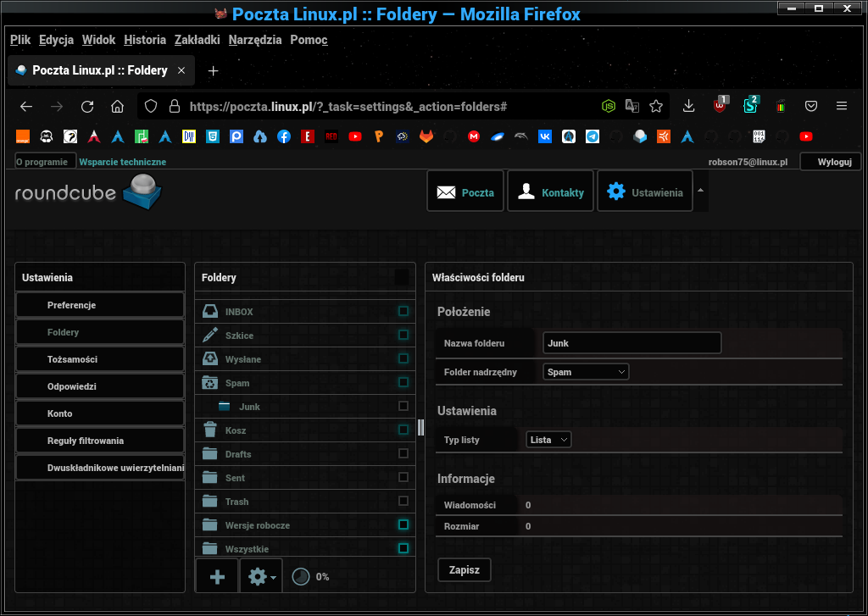
Task: Open a new tab with the plus icon
Action: click(x=213, y=71)
